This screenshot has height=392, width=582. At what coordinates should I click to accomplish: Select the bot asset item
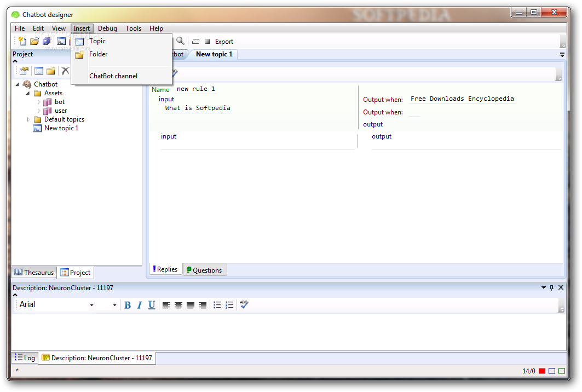click(60, 102)
